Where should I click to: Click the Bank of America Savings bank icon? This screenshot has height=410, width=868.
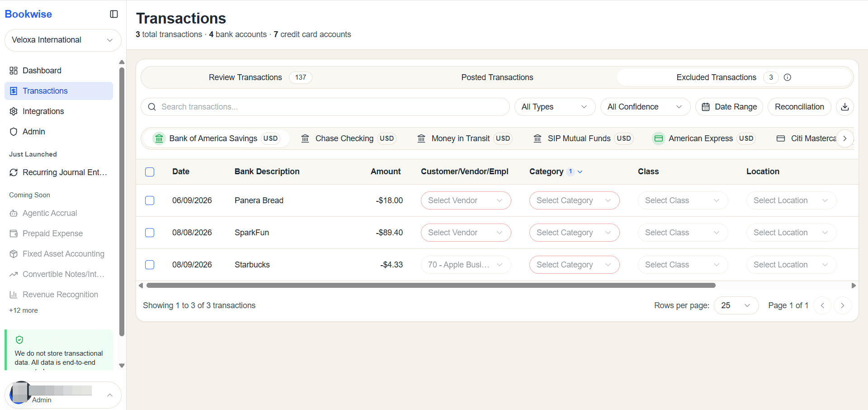pyautogui.click(x=159, y=138)
